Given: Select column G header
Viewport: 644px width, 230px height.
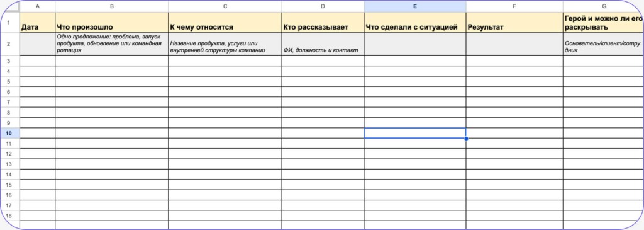Looking at the screenshot, I should tap(603, 6).
